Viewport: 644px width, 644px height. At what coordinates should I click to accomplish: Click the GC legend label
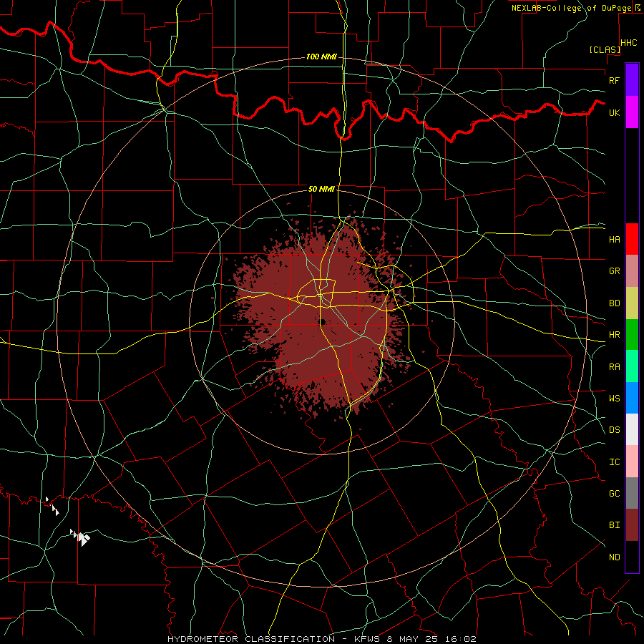point(614,494)
